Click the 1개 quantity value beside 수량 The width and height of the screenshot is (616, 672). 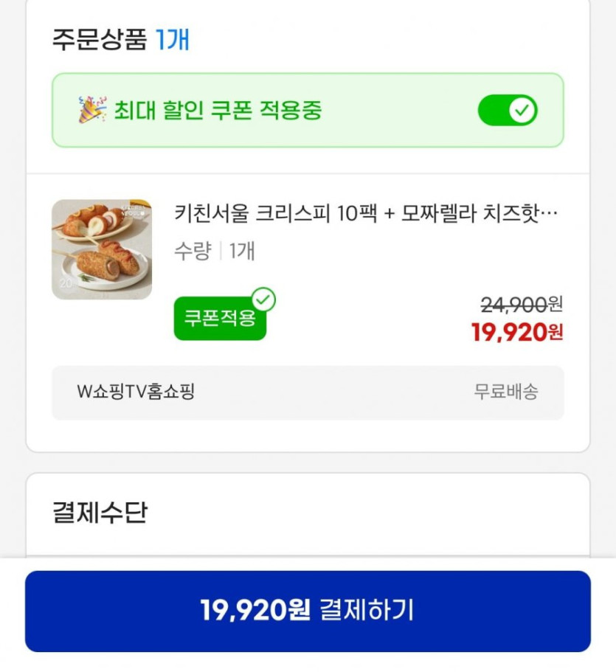(x=241, y=251)
